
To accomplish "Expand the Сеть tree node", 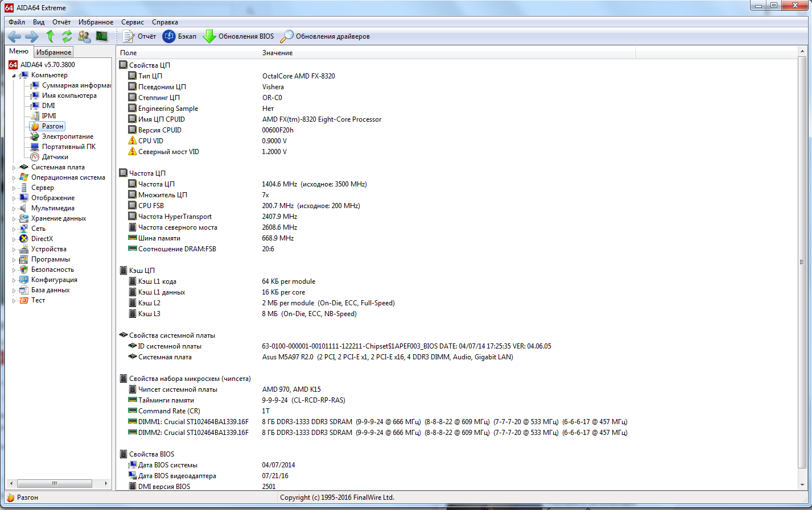I will click(14, 229).
